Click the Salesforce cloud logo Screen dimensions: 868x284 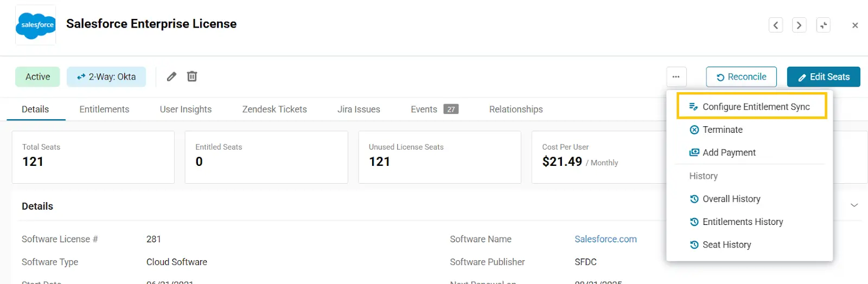pyautogui.click(x=36, y=25)
